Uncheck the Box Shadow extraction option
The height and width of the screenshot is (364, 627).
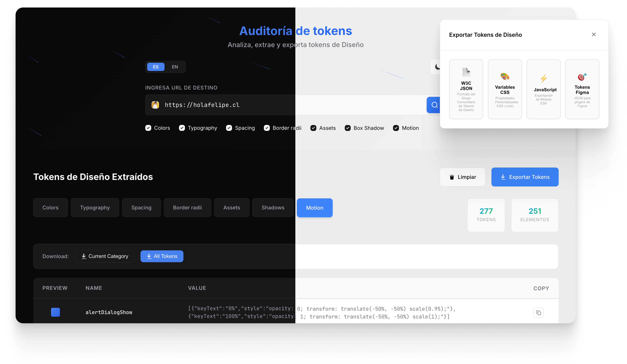click(347, 128)
